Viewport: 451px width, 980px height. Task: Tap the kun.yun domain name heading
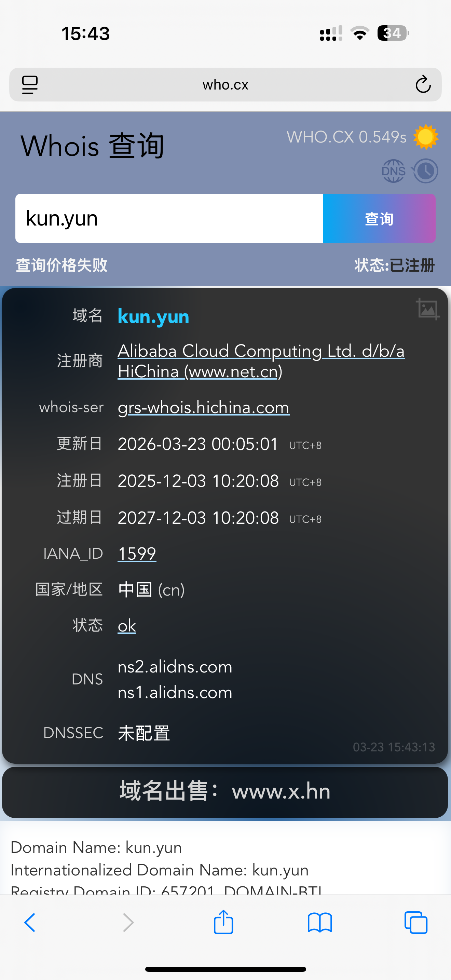point(153,316)
